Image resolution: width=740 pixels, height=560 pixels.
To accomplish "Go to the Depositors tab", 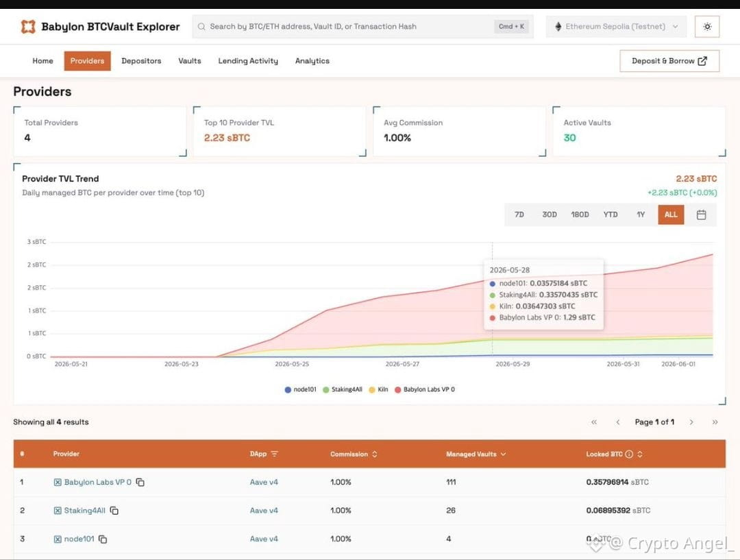I will [141, 61].
